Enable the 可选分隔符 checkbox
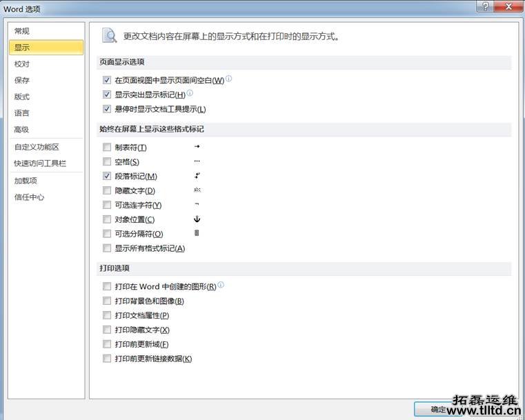This screenshot has width=525, height=420. 107,234
